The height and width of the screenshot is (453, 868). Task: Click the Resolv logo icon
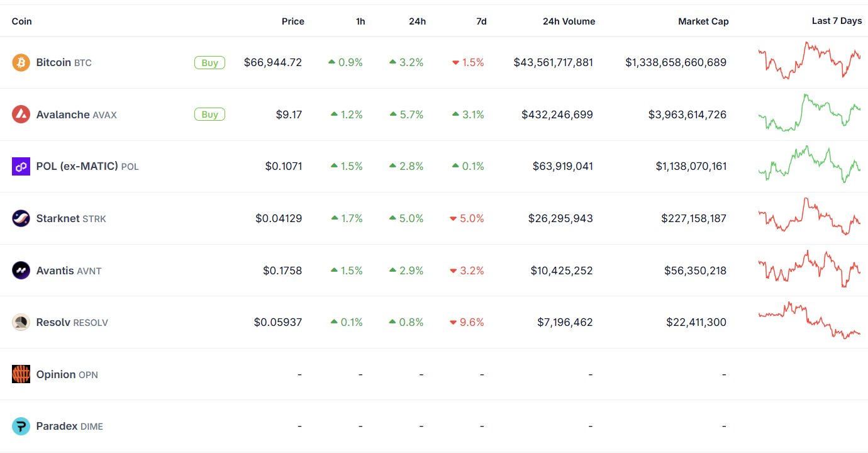[21, 322]
